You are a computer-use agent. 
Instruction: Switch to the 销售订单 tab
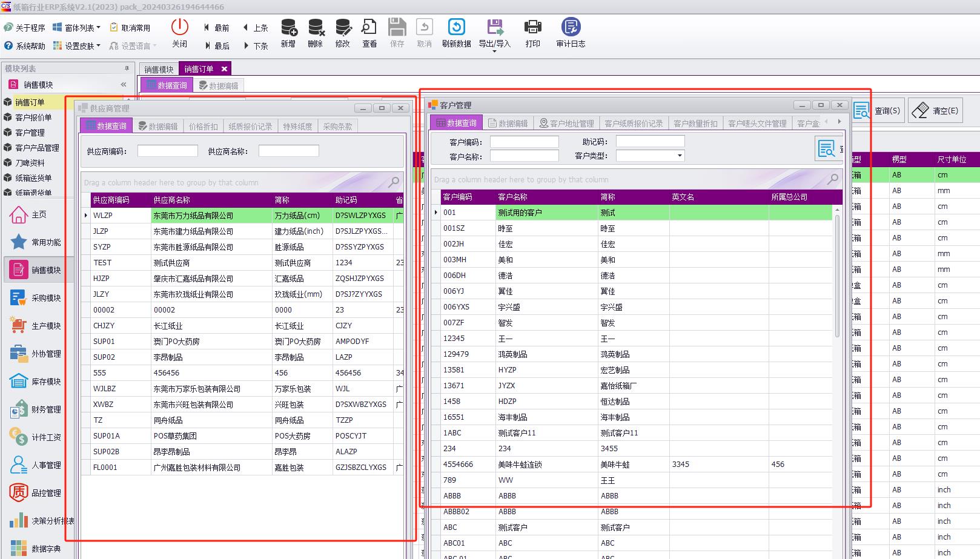200,68
